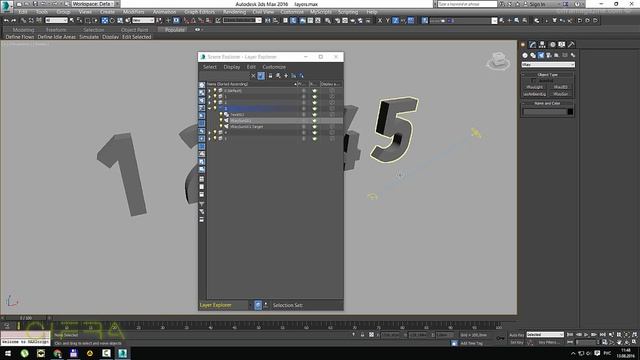
Task: Click the ViewCube in the viewport
Action: point(498,60)
